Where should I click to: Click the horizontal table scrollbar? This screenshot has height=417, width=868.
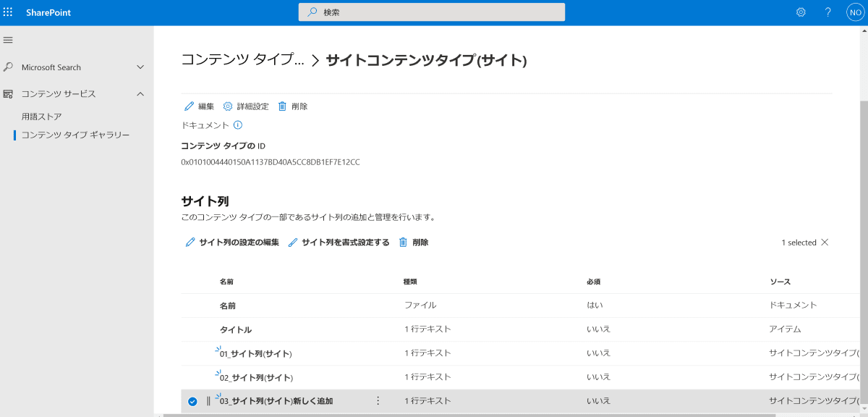469,416
